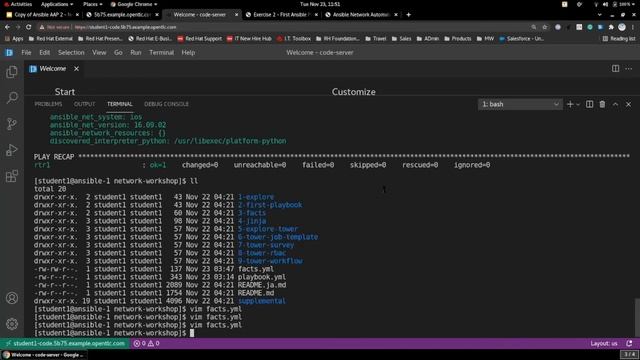Open IT New Hire Hub bookmark
Image resolution: width=640 pixels, height=360 pixels.
(249, 39)
